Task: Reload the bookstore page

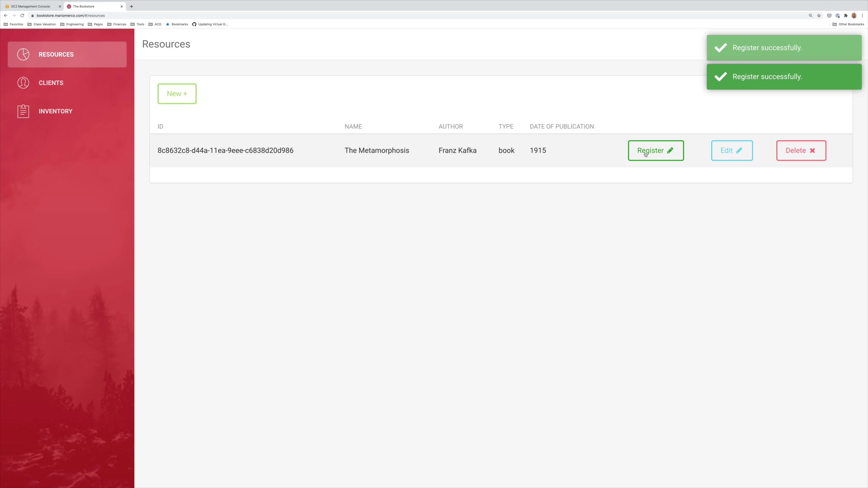Action: coord(22,15)
